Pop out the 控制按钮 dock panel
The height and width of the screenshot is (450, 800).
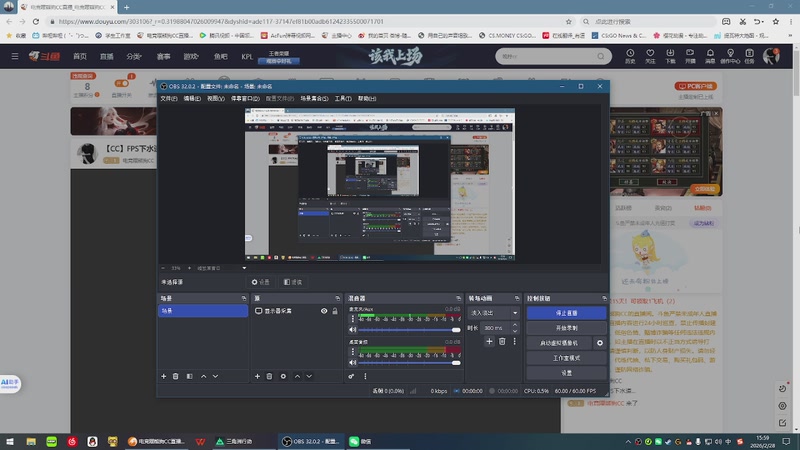click(x=605, y=298)
